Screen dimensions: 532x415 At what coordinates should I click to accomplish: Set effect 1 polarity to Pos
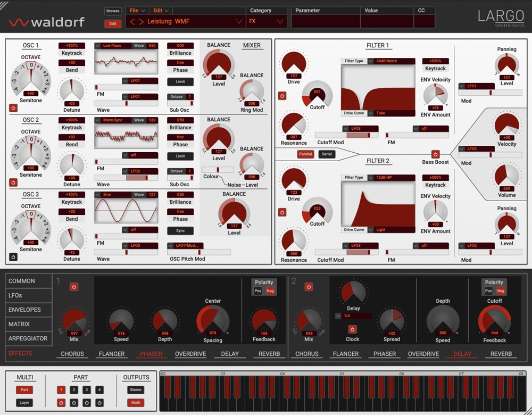258,291
